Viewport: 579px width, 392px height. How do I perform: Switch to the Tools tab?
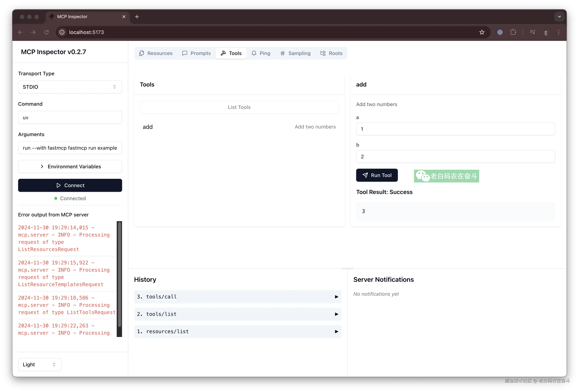pos(231,53)
